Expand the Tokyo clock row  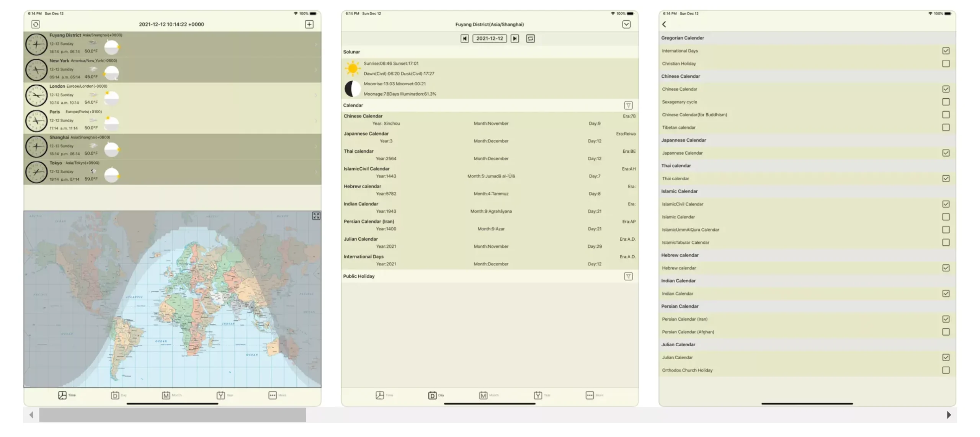click(316, 172)
